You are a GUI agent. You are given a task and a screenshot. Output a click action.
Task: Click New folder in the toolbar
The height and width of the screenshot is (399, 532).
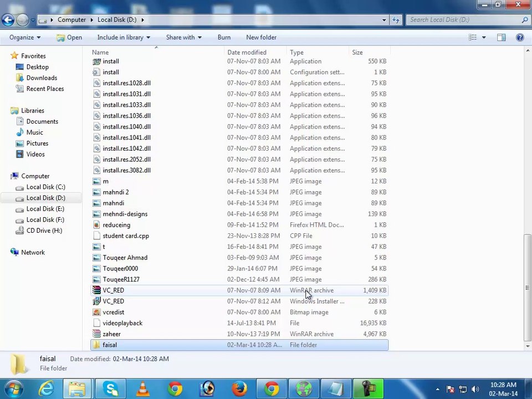(x=261, y=37)
